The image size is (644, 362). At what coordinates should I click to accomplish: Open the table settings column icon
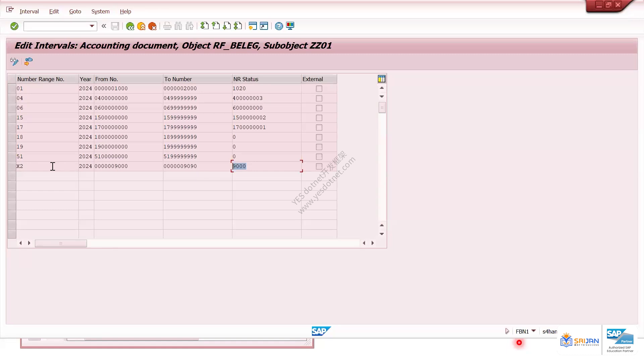[382, 79]
